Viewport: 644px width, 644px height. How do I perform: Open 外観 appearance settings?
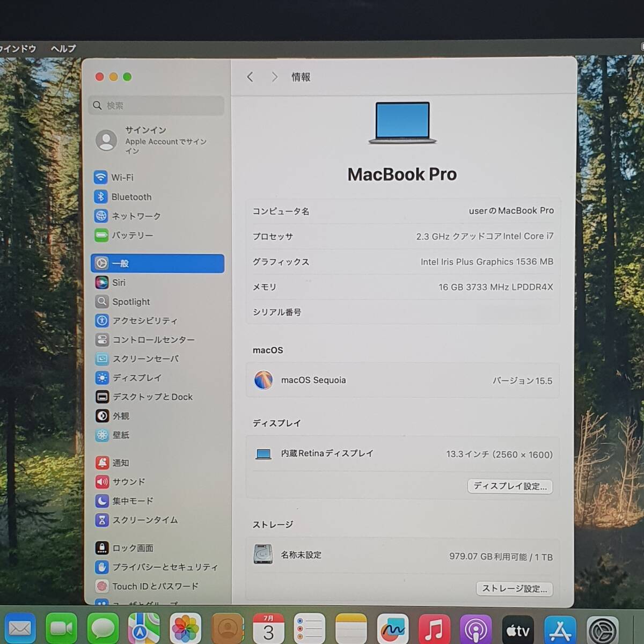113,416
